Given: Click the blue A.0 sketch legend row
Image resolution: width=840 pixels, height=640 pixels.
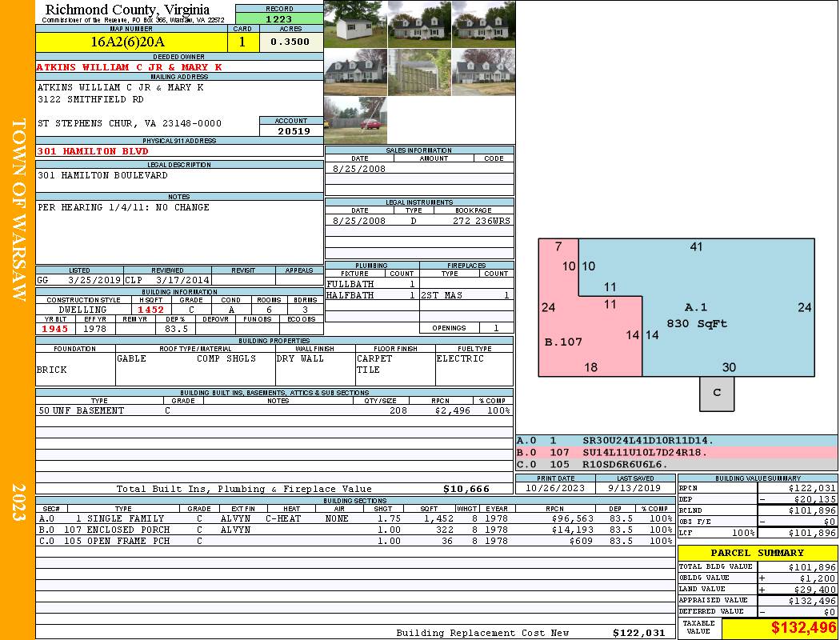Looking at the screenshot, I should pos(676,441).
